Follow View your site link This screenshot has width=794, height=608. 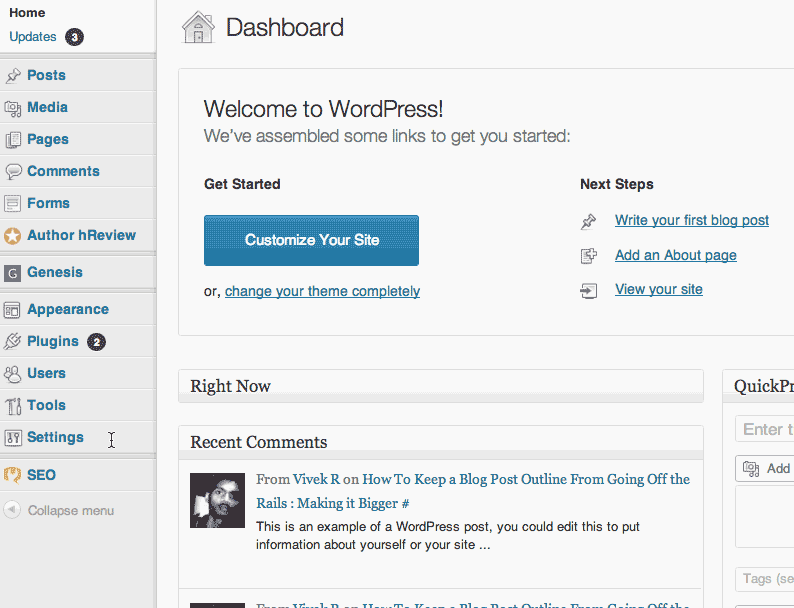point(659,290)
